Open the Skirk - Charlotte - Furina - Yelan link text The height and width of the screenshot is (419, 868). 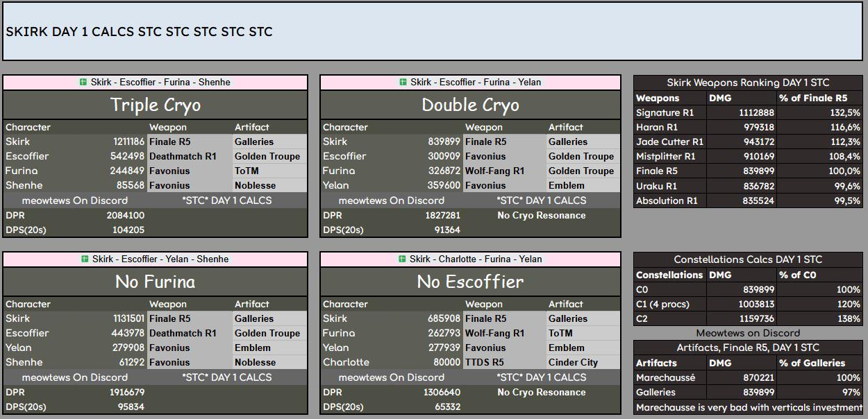point(476,259)
